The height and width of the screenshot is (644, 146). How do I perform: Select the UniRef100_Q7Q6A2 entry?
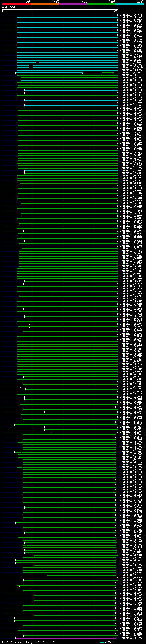pos(131,105)
